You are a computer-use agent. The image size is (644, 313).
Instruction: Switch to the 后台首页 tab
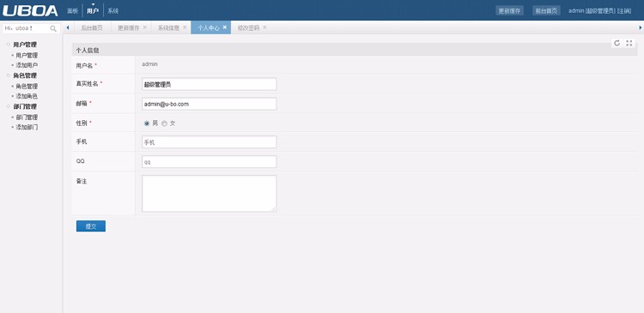point(91,28)
